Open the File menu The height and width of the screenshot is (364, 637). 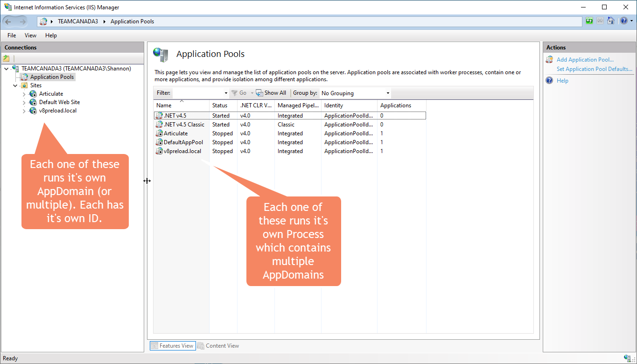(x=12, y=35)
